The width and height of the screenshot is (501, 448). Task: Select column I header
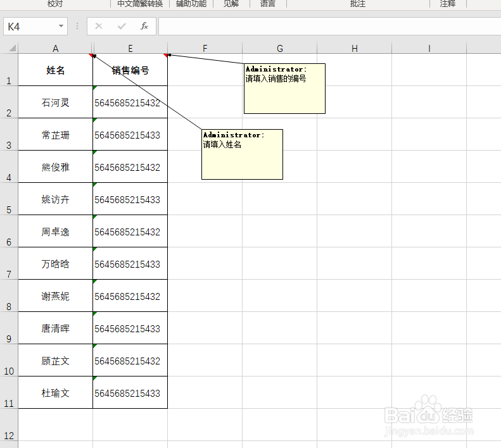coord(429,48)
